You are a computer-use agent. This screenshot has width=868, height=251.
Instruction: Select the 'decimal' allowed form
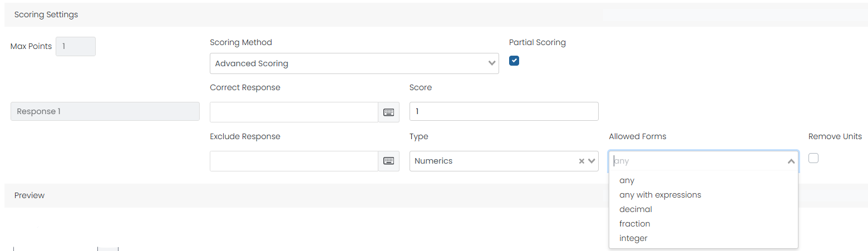pyautogui.click(x=635, y=209)
